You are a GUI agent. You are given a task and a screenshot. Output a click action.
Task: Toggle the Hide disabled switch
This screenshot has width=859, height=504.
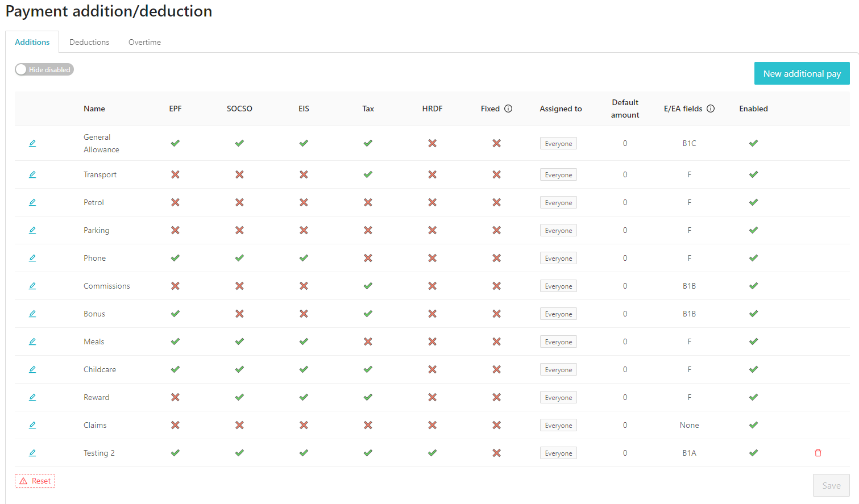(x=44, y=69)
